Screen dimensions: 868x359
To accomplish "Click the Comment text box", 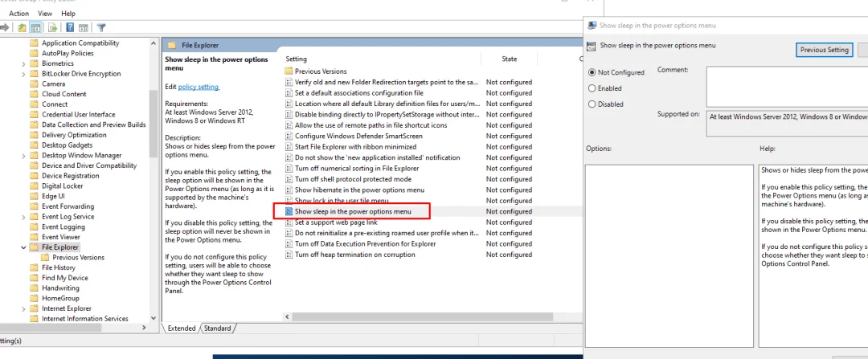I will click(787, 86).
